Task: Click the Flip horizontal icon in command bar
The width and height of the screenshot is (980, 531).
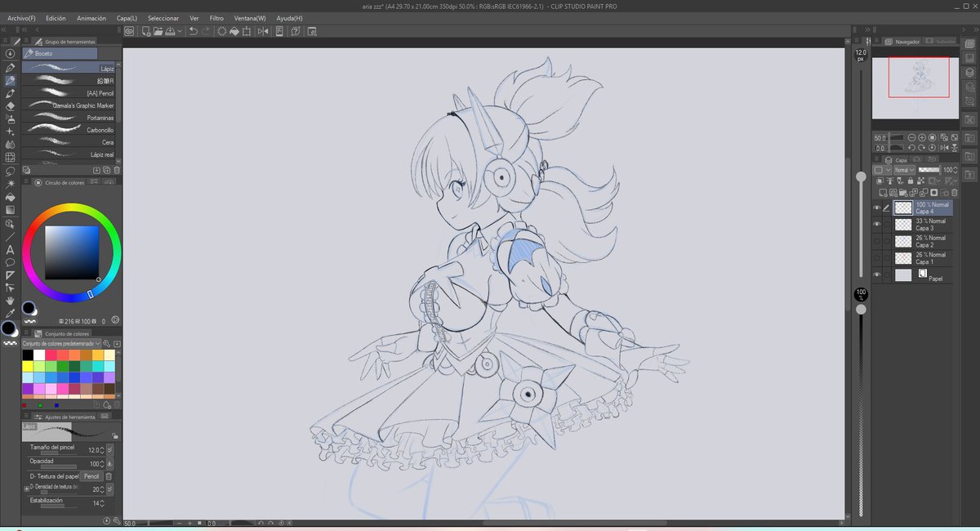Action: click(x=263, y=31)
